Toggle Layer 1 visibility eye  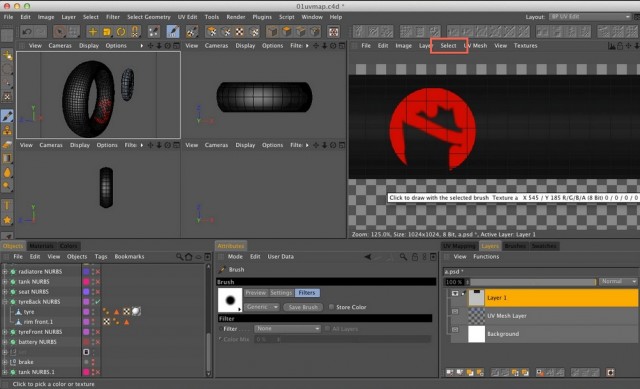(455, 293)
